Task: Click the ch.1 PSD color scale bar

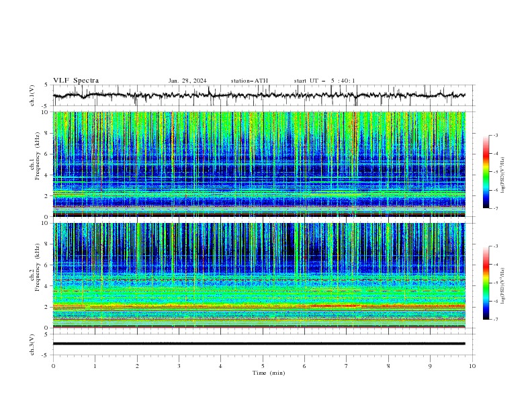Action: click(x=486, y=172)
